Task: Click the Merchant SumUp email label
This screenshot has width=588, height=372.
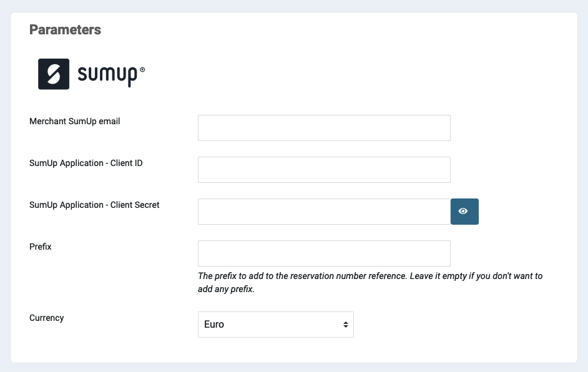Action: coord(74,121)
